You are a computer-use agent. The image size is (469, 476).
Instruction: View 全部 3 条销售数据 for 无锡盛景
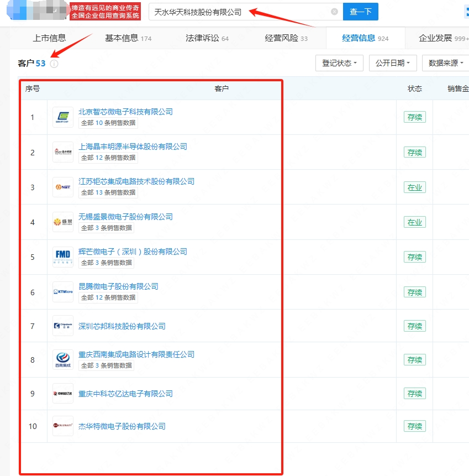[x=106, y=228]
